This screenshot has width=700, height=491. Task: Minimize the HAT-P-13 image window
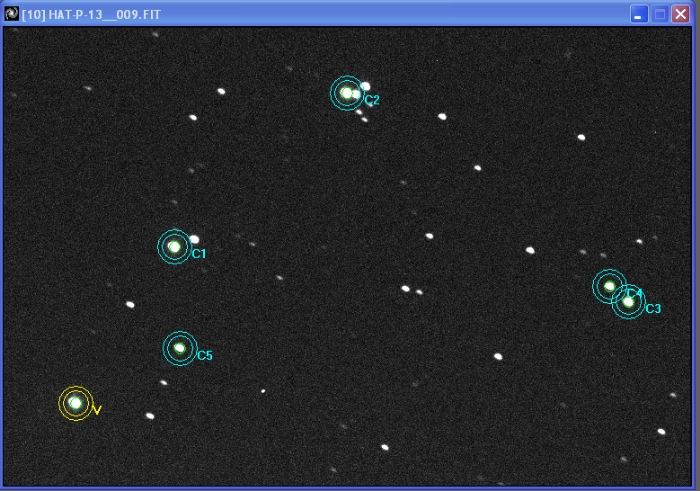point(639,14)
